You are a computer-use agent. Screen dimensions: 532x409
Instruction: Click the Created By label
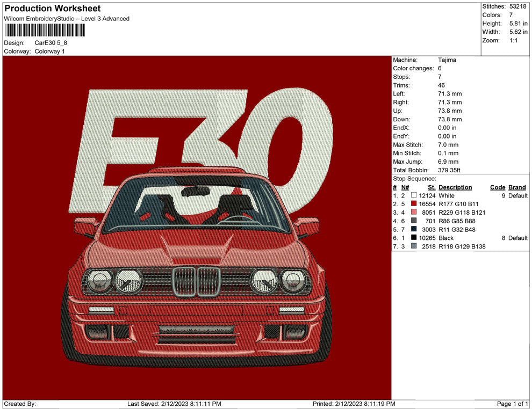coord(20,404)
